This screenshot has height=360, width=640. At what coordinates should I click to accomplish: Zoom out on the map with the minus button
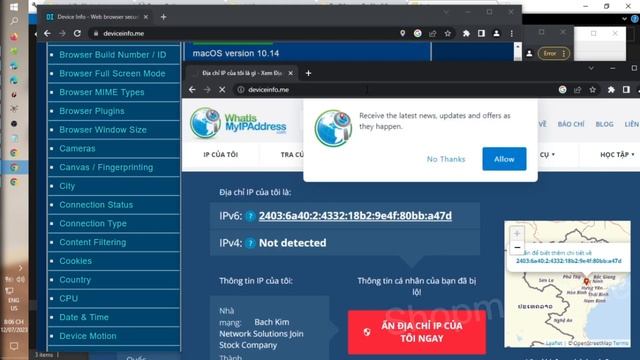pos(517,248)
